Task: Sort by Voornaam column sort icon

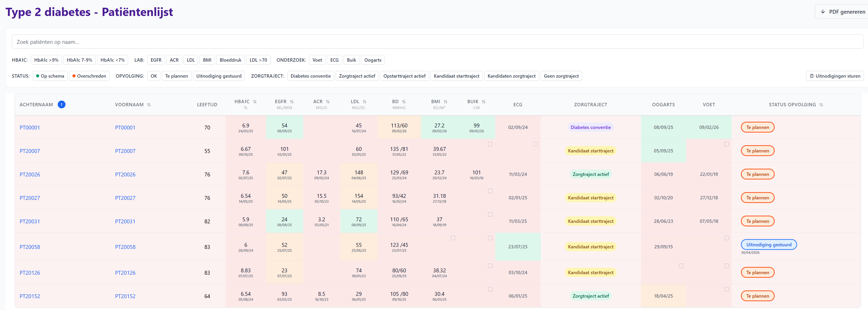Action: [x=149, y=105]
